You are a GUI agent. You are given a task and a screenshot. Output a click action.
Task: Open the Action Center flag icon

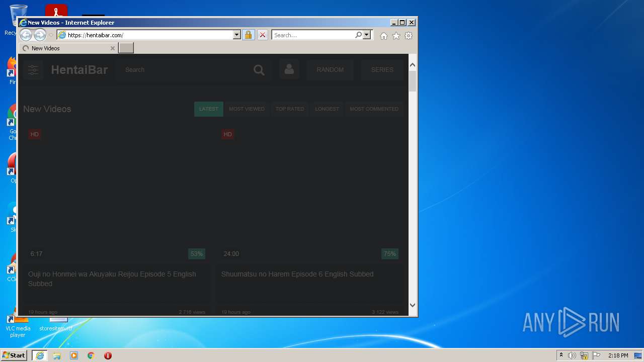tap(596, 355)
